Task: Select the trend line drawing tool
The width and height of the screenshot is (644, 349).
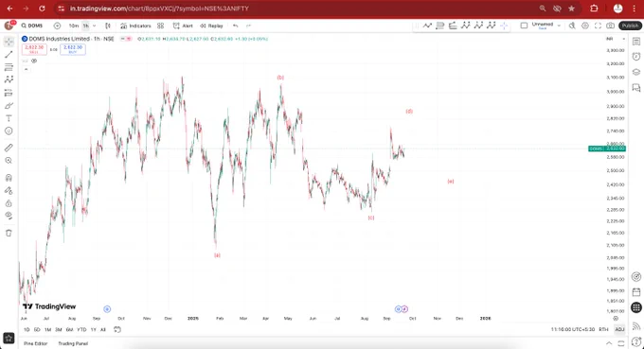Action: click(x=9, y=54)
